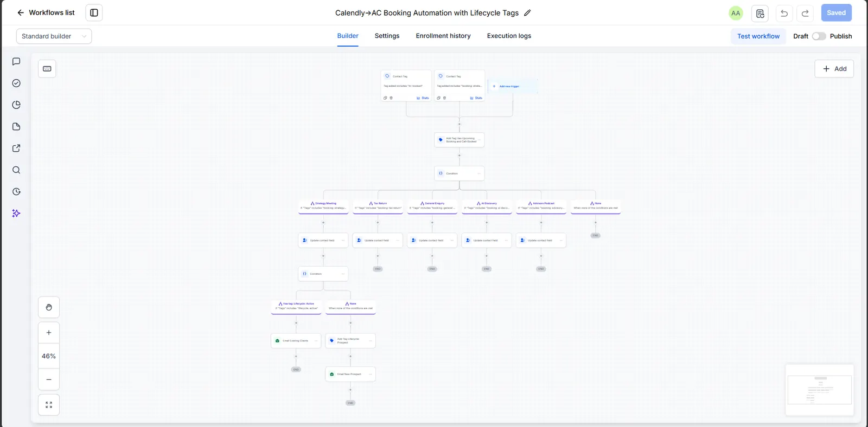The width and height of the screenshot is (868, 427).
Task: Click the Add button on canvas
Action: 834,69
